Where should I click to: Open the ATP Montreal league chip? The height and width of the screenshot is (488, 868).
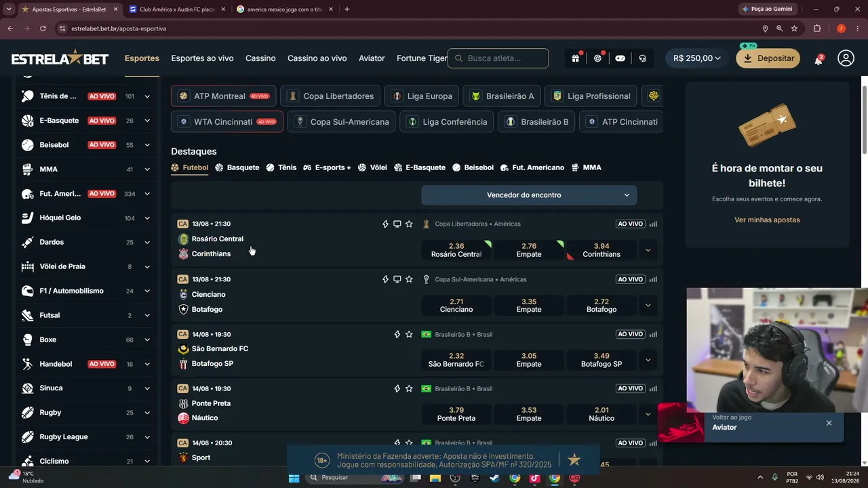(223, 96)
